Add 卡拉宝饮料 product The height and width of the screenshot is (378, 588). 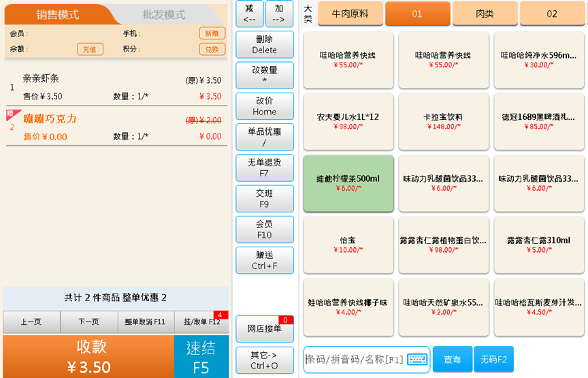point(444,122)
